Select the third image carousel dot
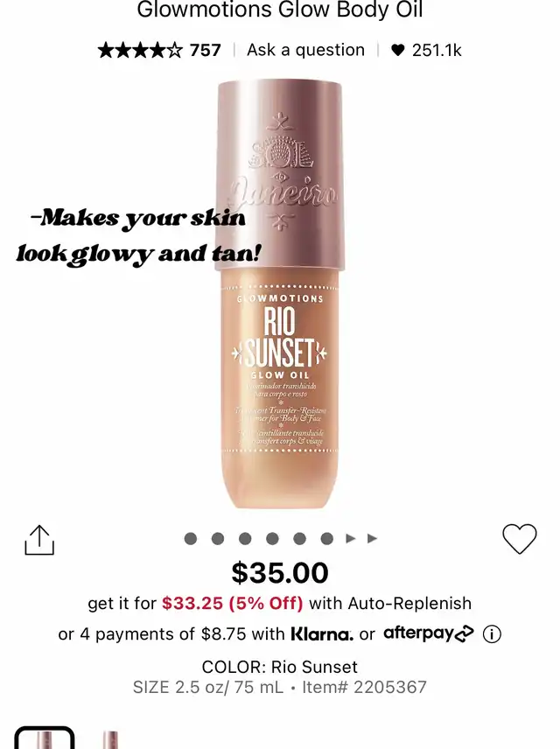This screenshot has width=560, height=749. (x=245, y=539)
